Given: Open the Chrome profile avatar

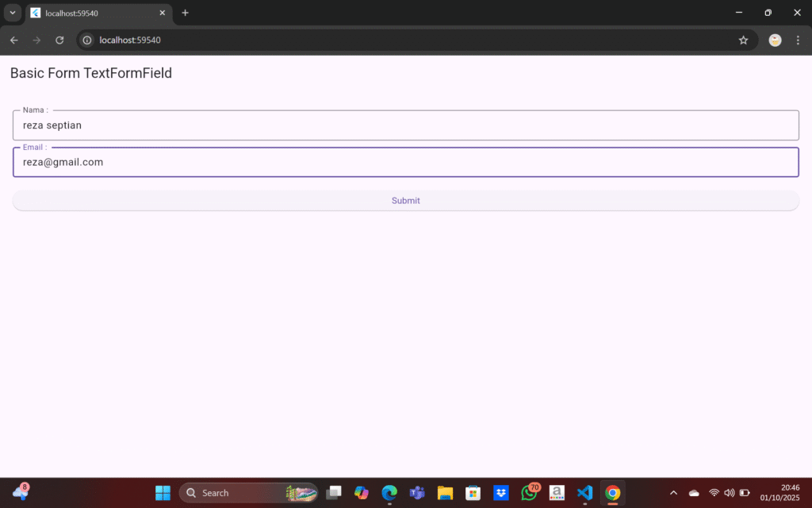Looking at the screenshot, I should pyautogui.click(x=775, y=40).
